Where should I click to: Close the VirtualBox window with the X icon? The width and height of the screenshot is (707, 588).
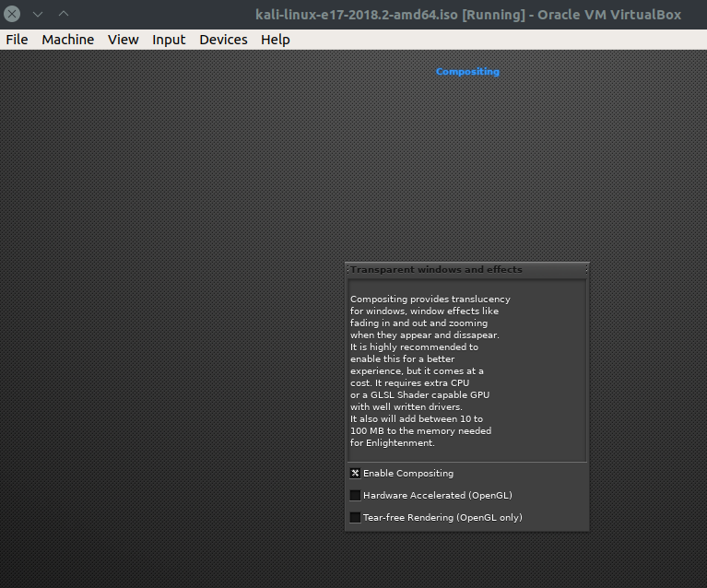12,14
